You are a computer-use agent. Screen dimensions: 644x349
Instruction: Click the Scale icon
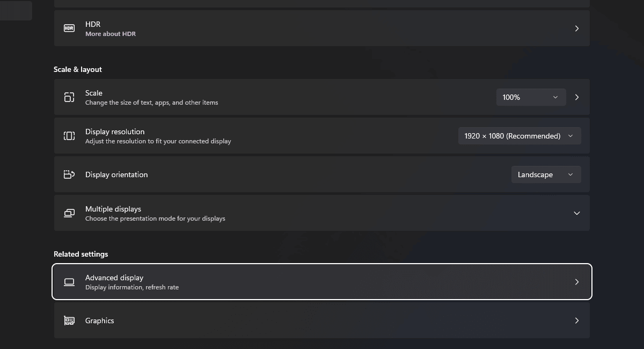click(69, 97)
